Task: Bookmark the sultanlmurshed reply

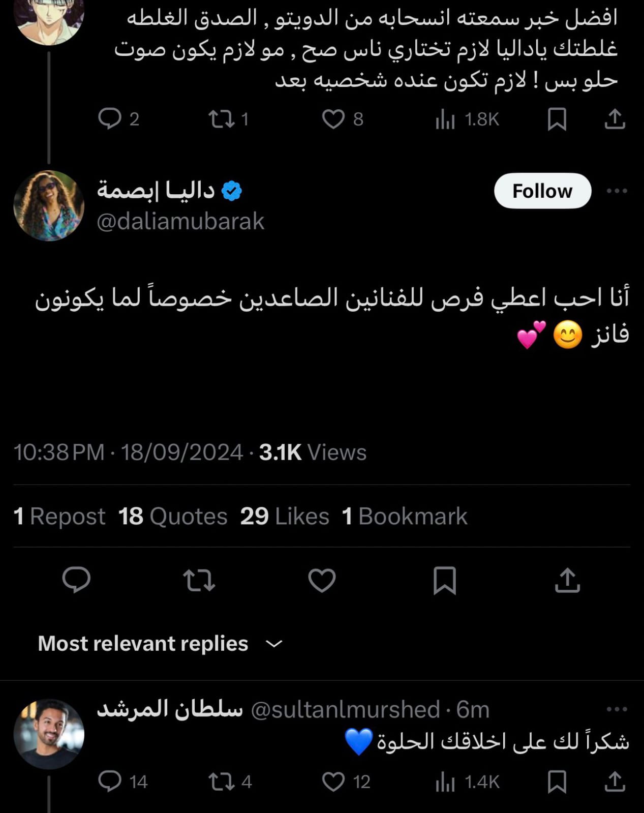Action: [557, 781]
